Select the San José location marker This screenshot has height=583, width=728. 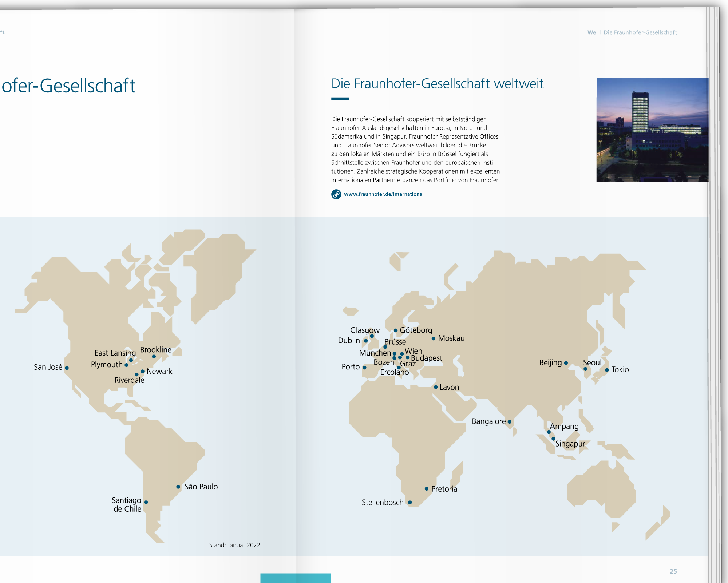click(x=67, y=368)
